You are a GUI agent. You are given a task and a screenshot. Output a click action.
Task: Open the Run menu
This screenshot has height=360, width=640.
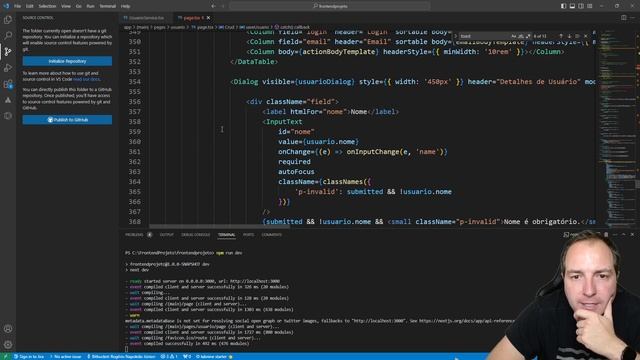coord(90,6)
